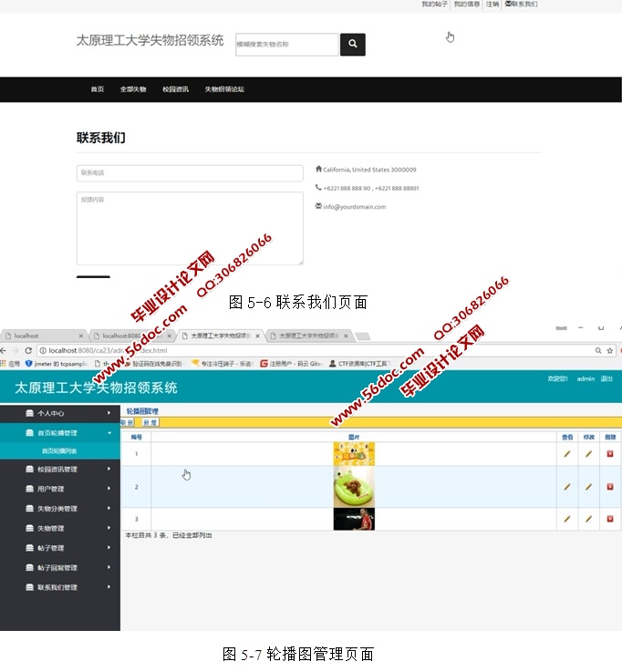Viewport: 622px width, 672px height.
Task: Click the admin username in the header
Action: [586, 379]
